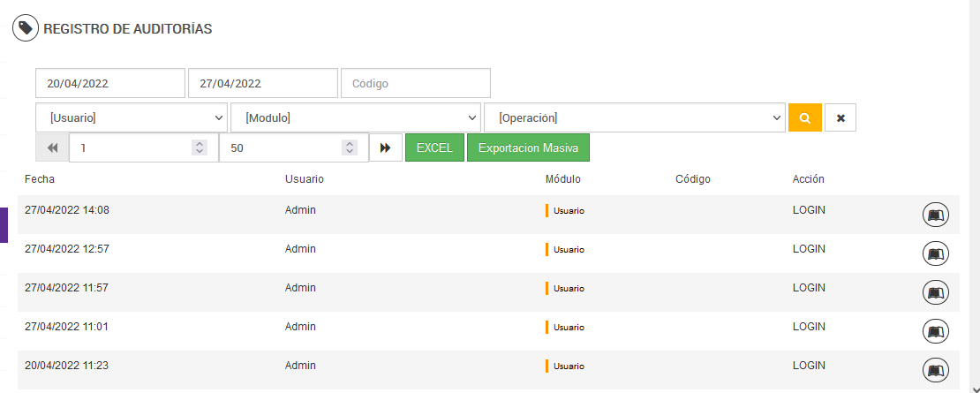The width and height of the screenshot is (980, 393).
Task: Expand the [Usuario] dropdown
Action: [x=132, y=117]
